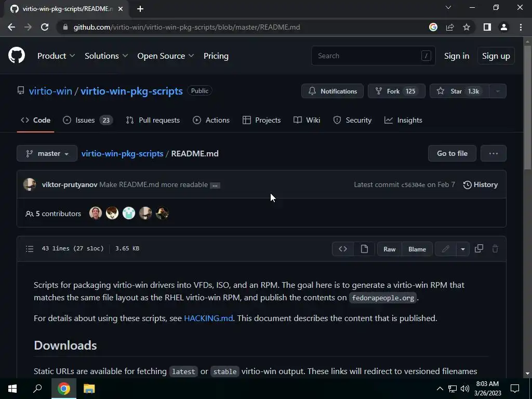Click the browser back arrow
Screen dimensions: 532x399
pos(11,27)
